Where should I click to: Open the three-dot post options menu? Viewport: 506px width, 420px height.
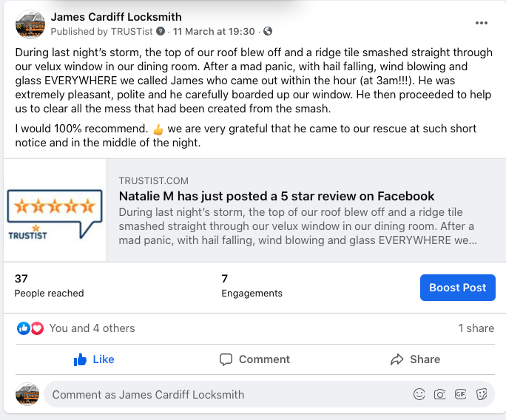click(x=482, y=23)
